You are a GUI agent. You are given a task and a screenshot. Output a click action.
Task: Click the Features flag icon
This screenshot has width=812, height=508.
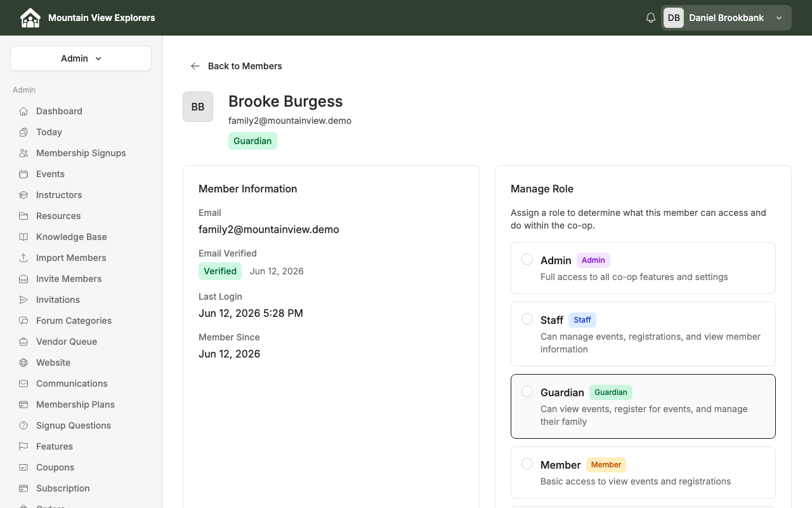pos(23,446)
